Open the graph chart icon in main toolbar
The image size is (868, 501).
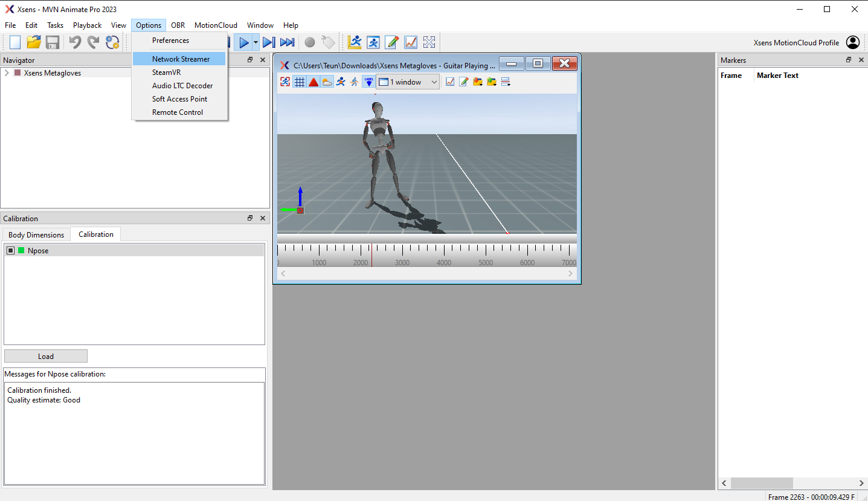click(411, 42)
